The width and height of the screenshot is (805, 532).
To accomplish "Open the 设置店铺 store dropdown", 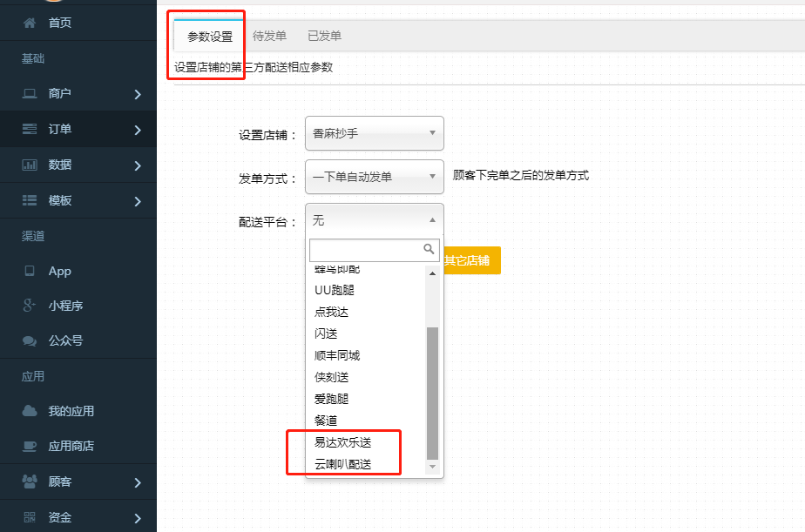I will [x=374, y=133].
